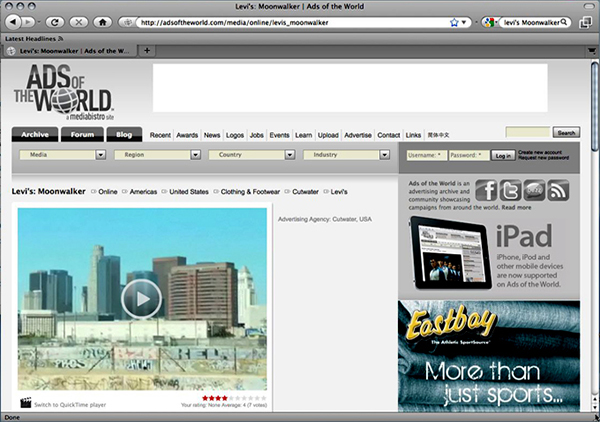Viewport: 600px width, 422px height.
Task: Expand the Region filter dropdown
Action: click(157, 155)
